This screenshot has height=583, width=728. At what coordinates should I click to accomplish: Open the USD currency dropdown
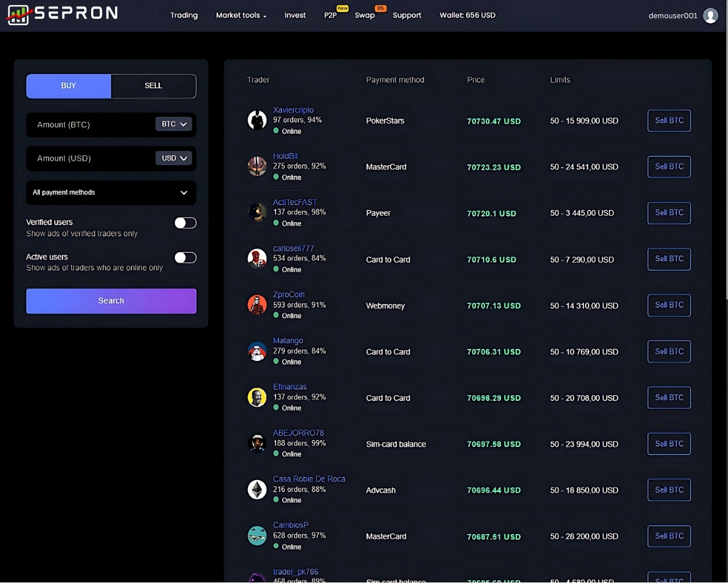point(174,158)
